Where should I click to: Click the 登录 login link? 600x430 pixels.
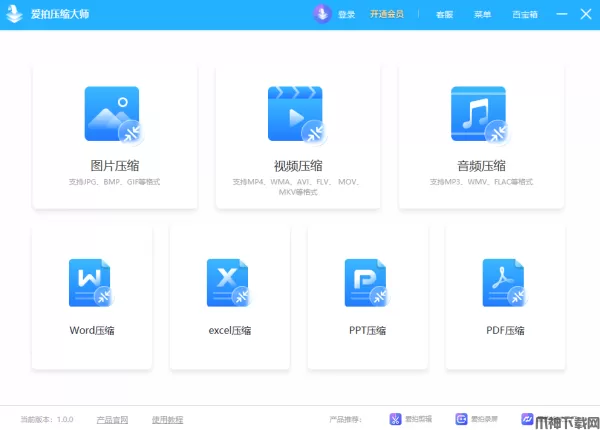tap(346, 15)
